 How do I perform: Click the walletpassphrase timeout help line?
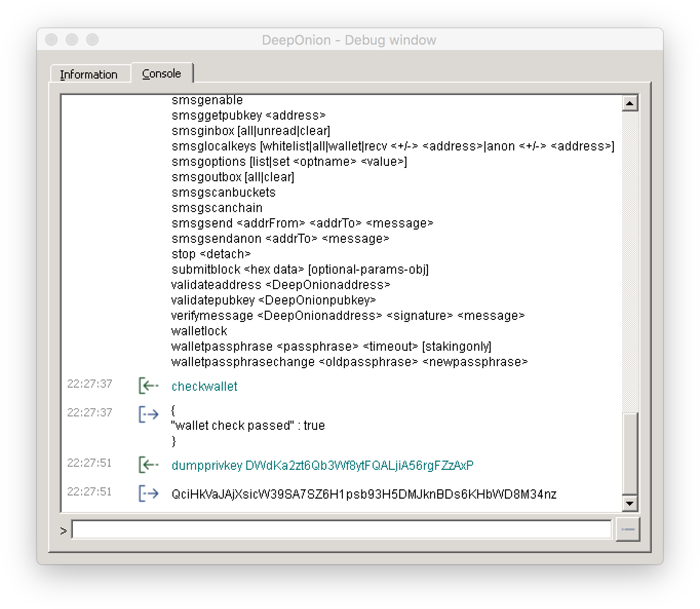[332, 346]
